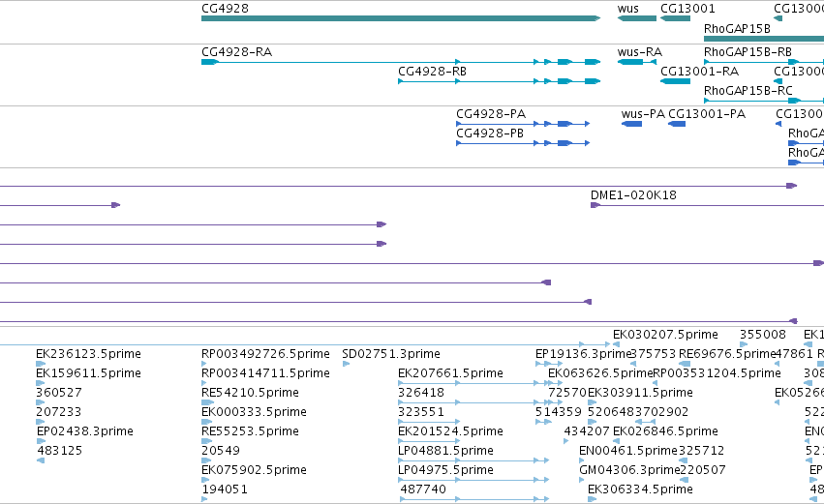Open the RP003492726.5prime EST label

(x=265, y=354)
